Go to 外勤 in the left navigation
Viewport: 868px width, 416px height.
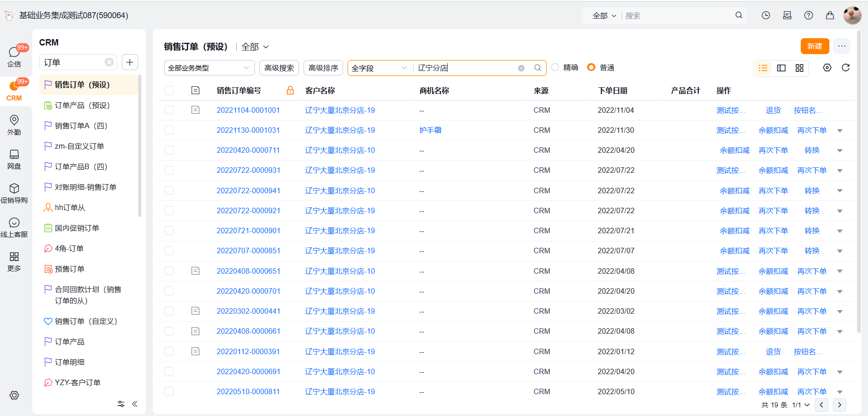pyautogui.click(x=14, y=125)
